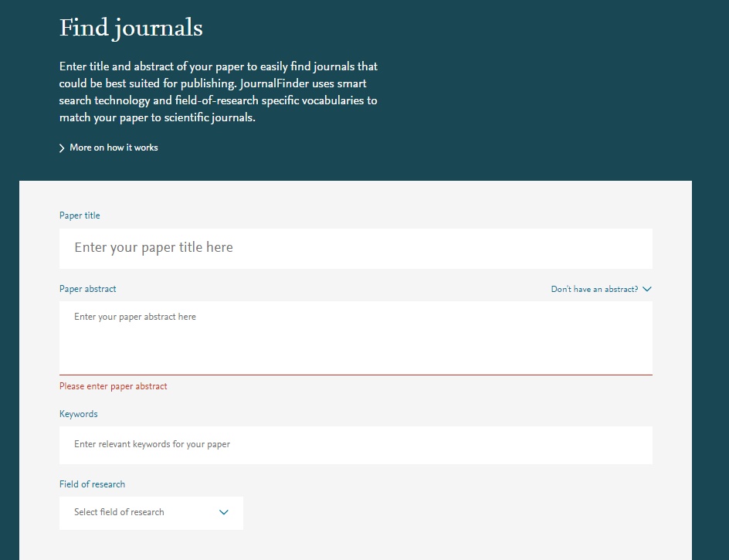Screen dimensions: 729x560
Task: Click the red "Please enter paper abstract" error
Action: click(x=113, y=386)
